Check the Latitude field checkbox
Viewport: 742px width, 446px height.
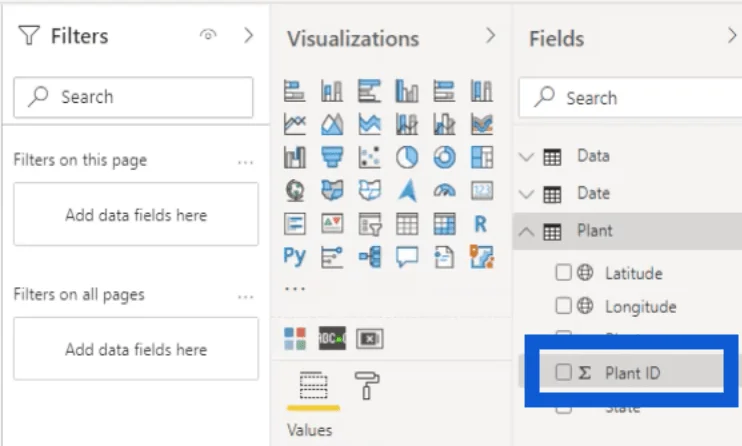click(563, 273)
